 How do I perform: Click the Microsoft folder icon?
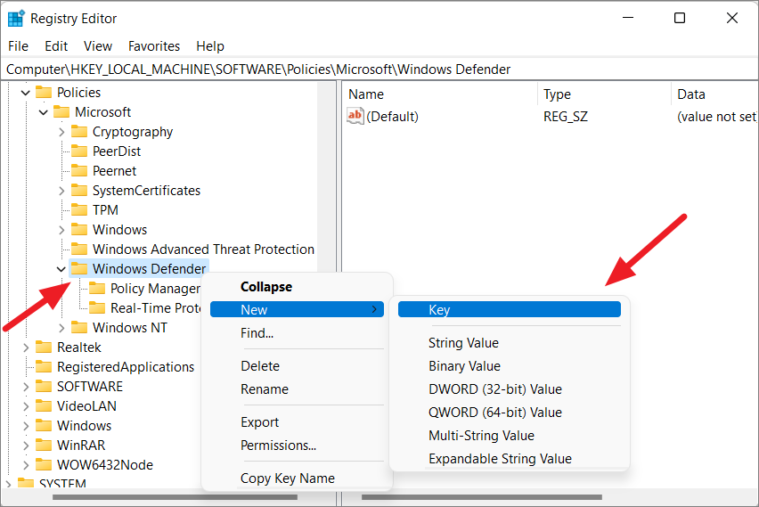[61, 112]
